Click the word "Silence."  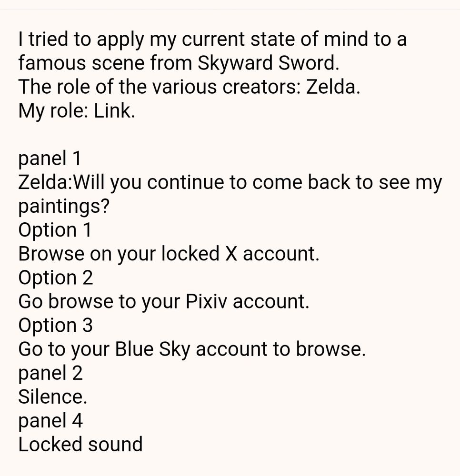(x=52, y=397)
